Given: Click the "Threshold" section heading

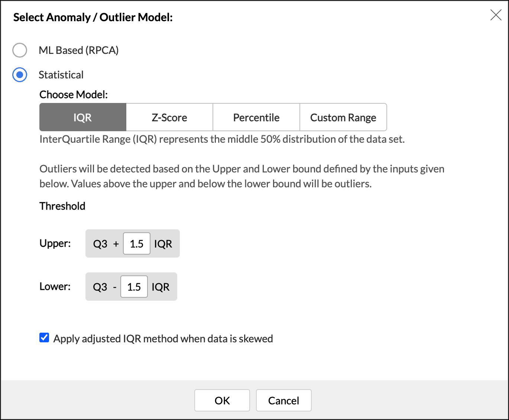Looking at the screenshot, I should click(x=62, y=206).
